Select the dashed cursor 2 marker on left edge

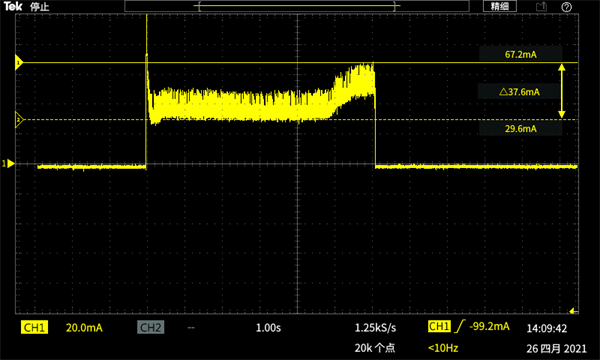pyautogui.click(x=19, y=120)
